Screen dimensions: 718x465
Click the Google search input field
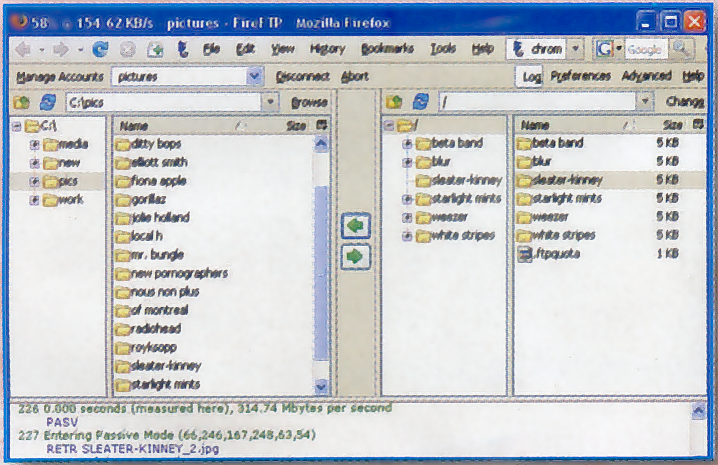tap(646, 49)
